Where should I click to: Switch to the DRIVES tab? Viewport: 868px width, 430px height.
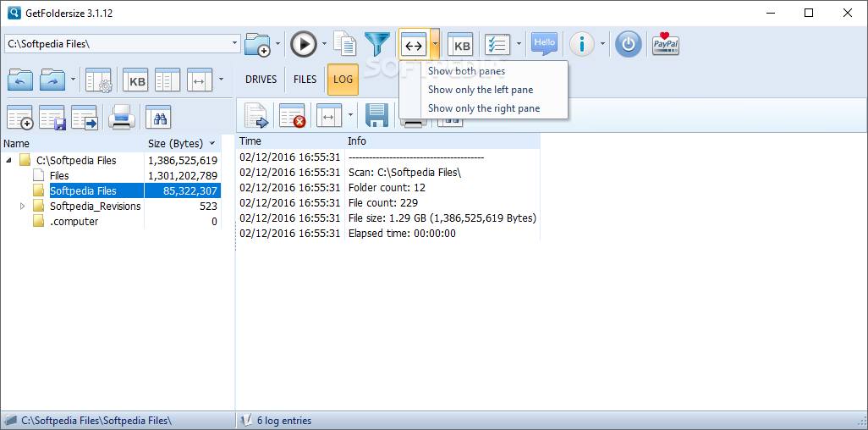click(261, 80)
